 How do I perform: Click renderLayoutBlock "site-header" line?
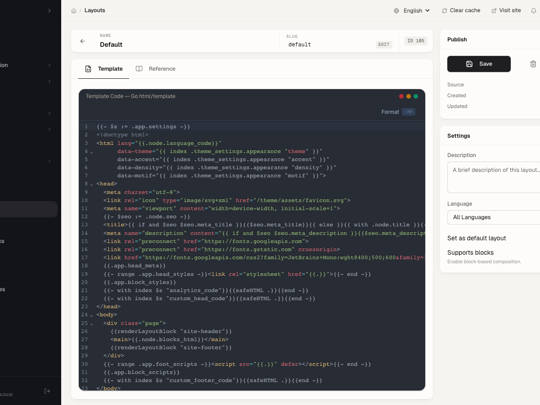(x=171, y=331)
